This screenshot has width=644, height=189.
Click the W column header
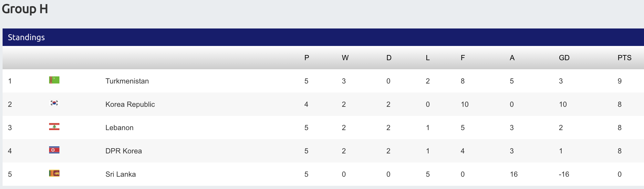pyautogui.click(x=345, y=58)
